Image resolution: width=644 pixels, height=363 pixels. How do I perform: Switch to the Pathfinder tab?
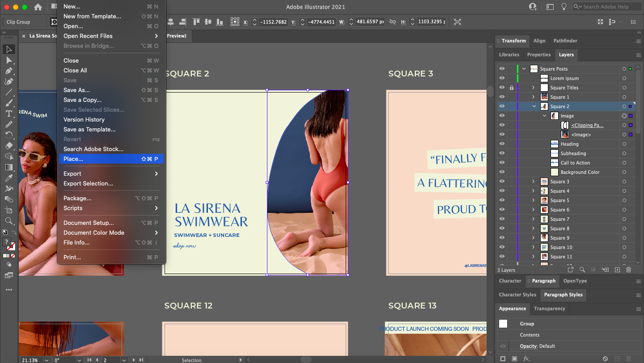[565, 41]
